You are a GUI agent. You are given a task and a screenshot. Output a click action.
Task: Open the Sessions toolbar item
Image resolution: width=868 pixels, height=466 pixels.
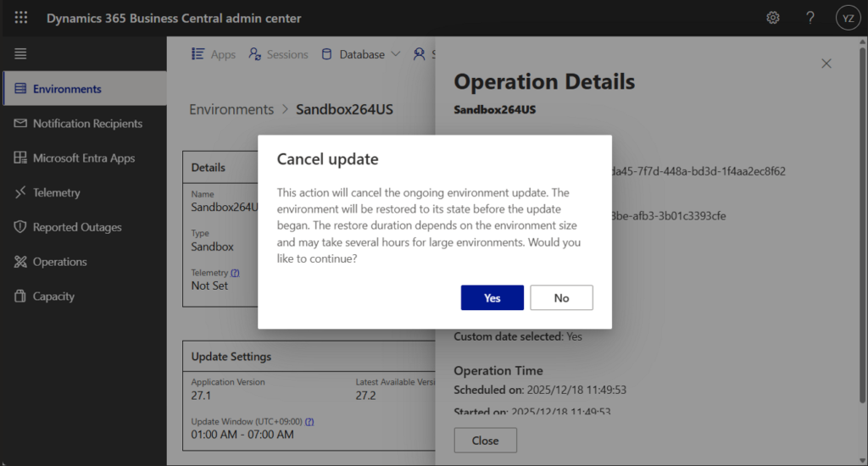[x=278, y=54]
